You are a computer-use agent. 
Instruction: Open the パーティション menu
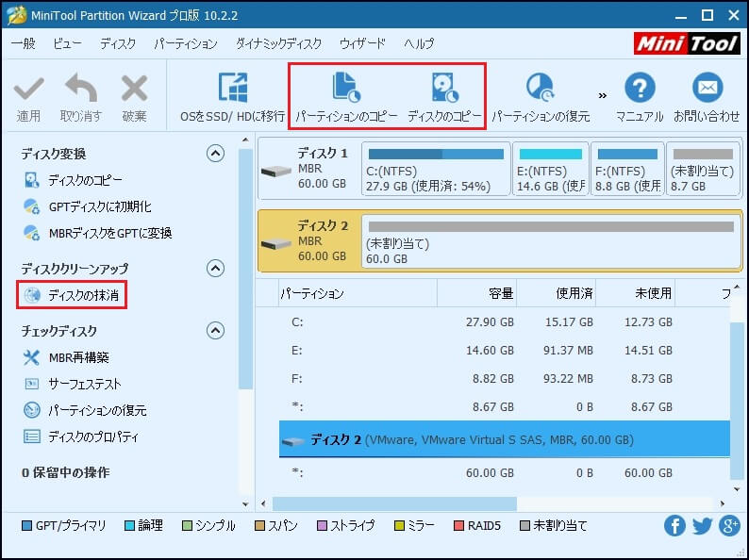185,43
